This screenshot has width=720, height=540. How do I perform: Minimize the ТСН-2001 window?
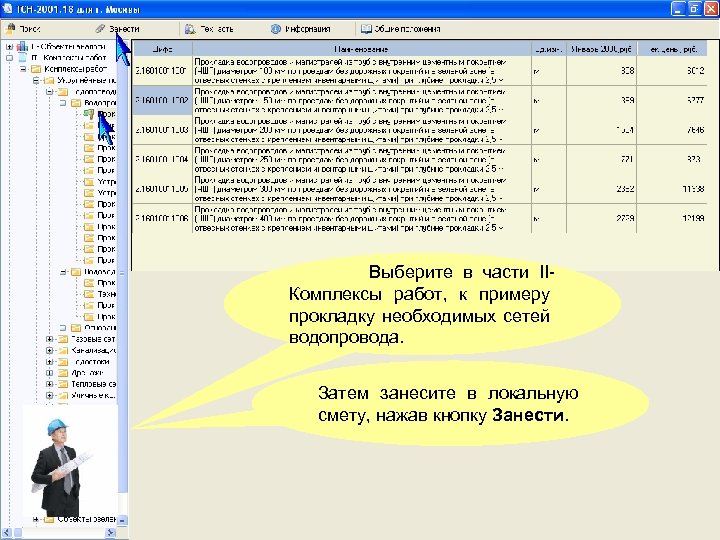coord(678,9)
